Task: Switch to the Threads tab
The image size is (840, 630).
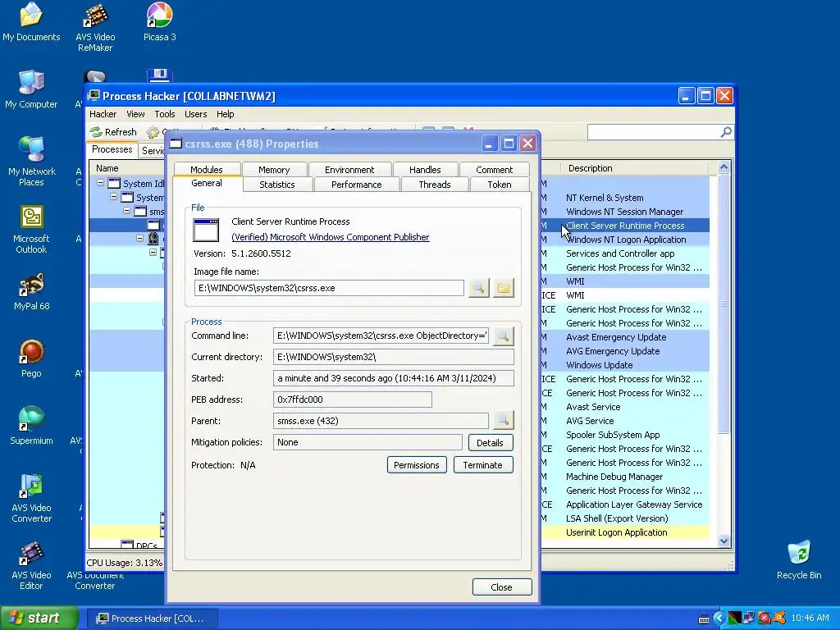Action: (435, 185)
